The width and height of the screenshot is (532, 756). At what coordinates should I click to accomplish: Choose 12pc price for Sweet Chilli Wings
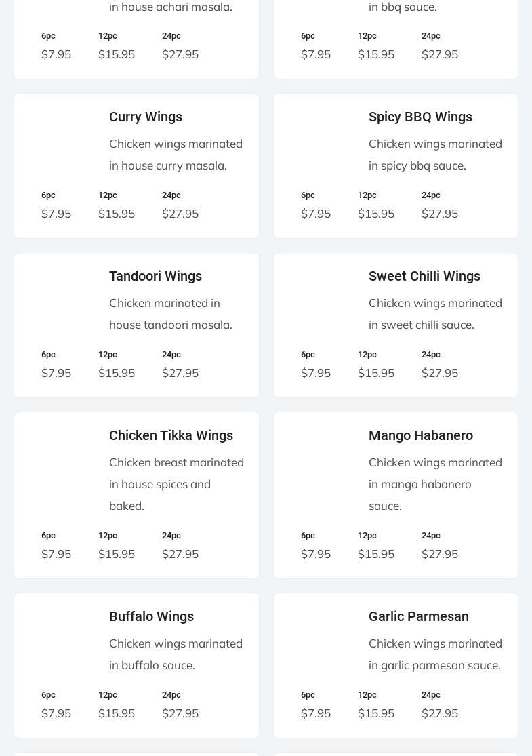pyautogui.click(x=376, y=365)
